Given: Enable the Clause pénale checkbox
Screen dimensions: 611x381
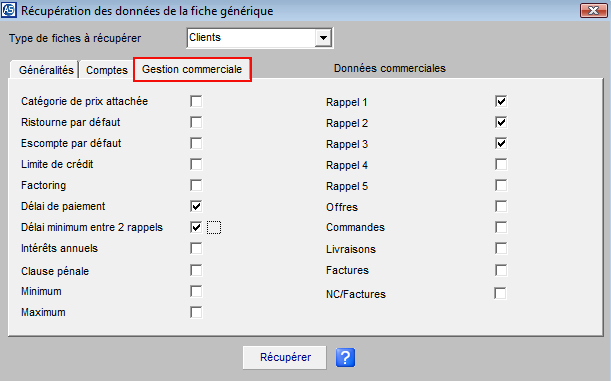Looking at the screenshot, I should (196, 270).
